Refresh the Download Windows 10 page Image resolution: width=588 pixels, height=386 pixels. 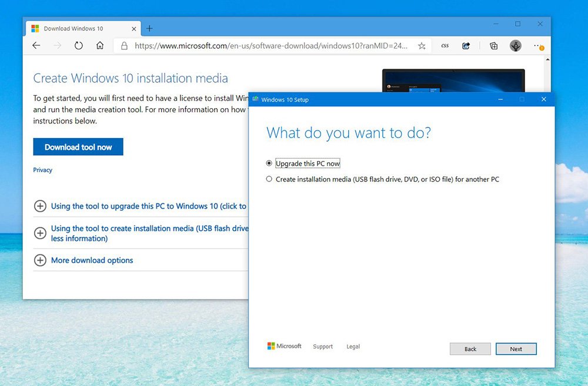pos(78,46)
